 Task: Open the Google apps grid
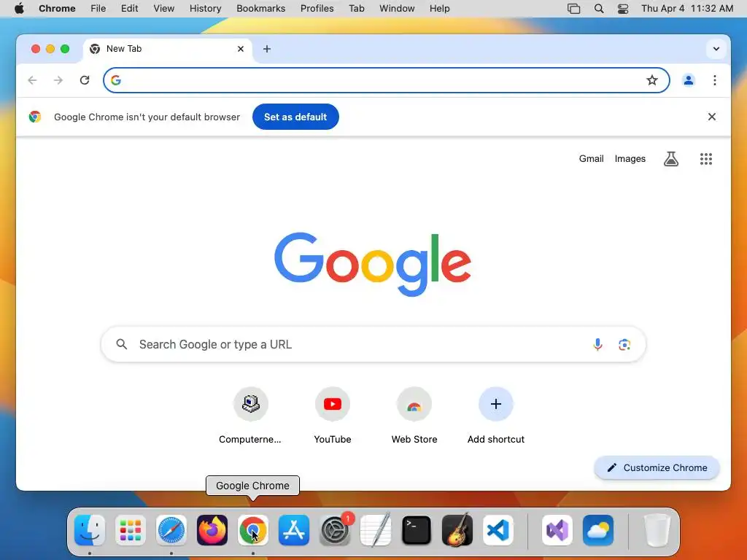pos(705,158)
